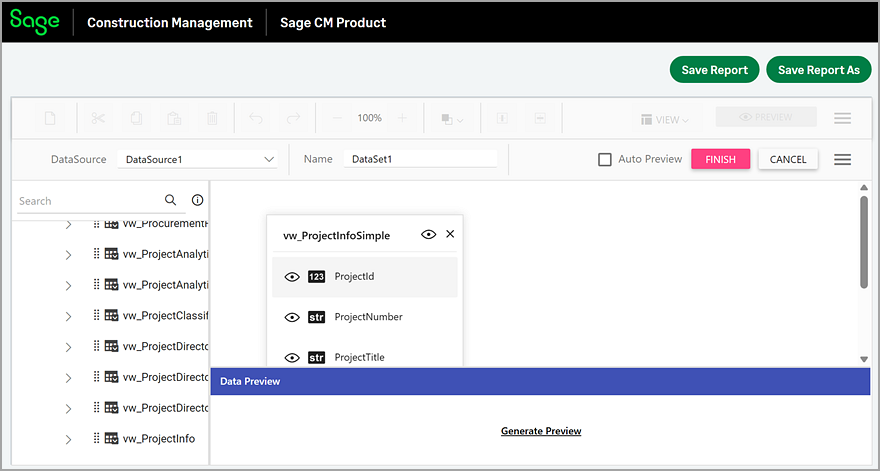The height and width of the screenshot is (471, 880).
Task: Click the Copy toolbar icon
Action: point(136,118)
